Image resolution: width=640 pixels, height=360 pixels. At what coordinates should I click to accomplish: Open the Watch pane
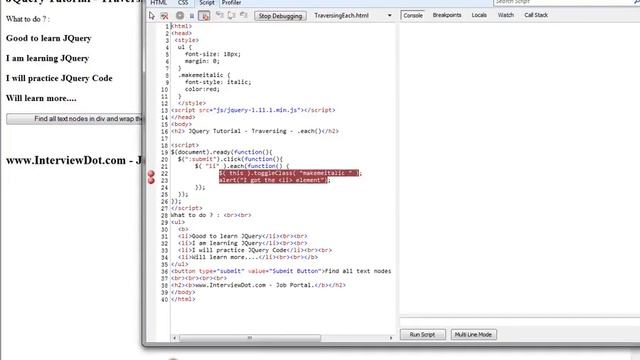pos(506,15)
